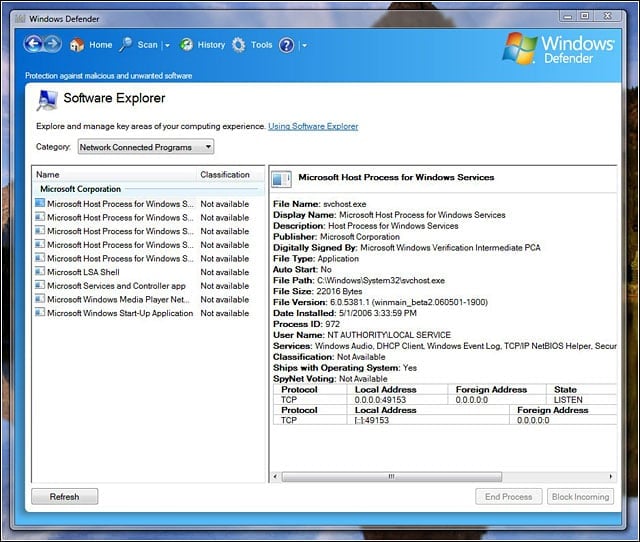Click the Scan magnifier icon
Viewport: 640px width, 542px height.
click(126, 44)
